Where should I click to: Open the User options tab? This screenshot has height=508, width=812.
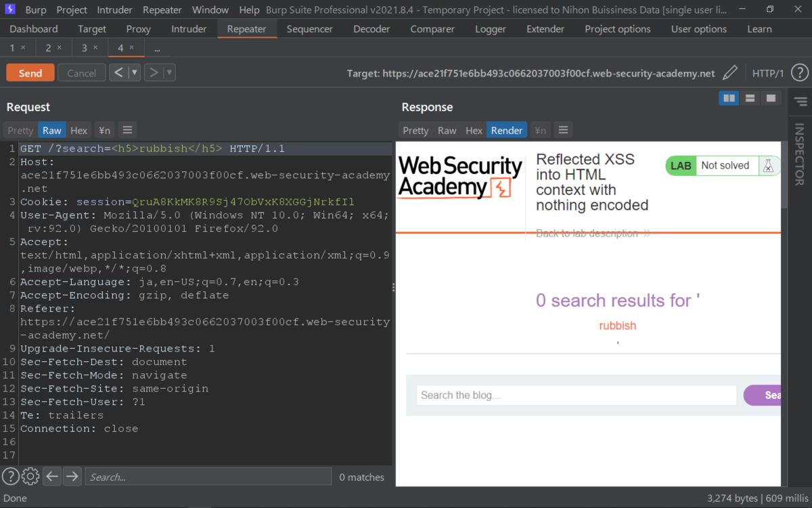[699, 29]
